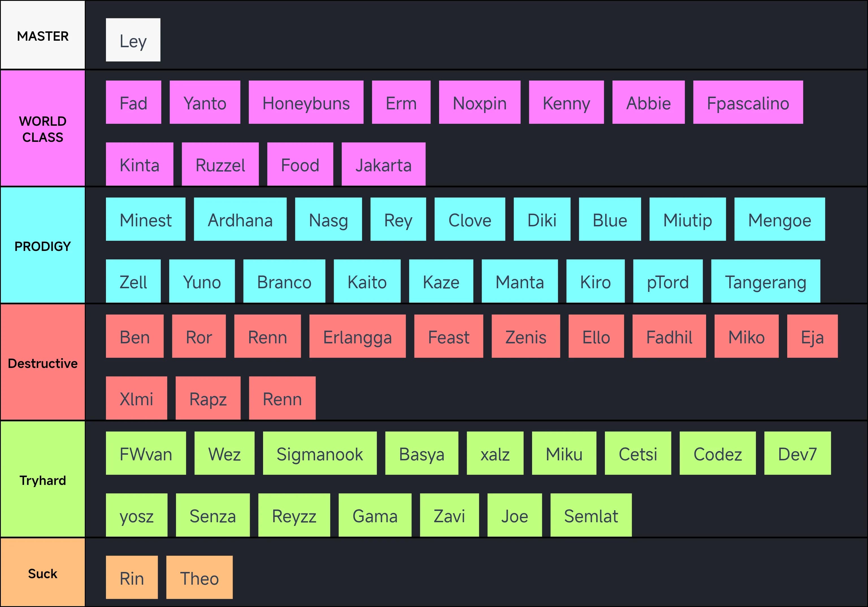Click the Fpascalino name tile
The height and width of the screenshot is (607, 868).
coord(748,103)
